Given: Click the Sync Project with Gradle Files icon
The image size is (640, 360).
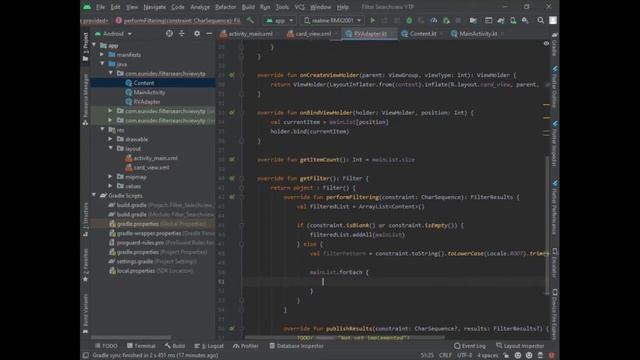Looking at the screenshot, I should coord(501,20).
